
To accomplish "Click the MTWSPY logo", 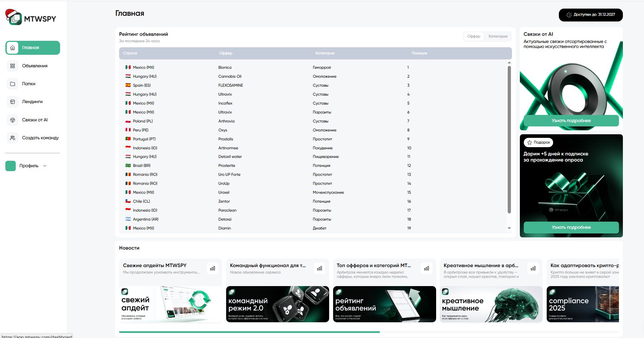I will (31, 18).
